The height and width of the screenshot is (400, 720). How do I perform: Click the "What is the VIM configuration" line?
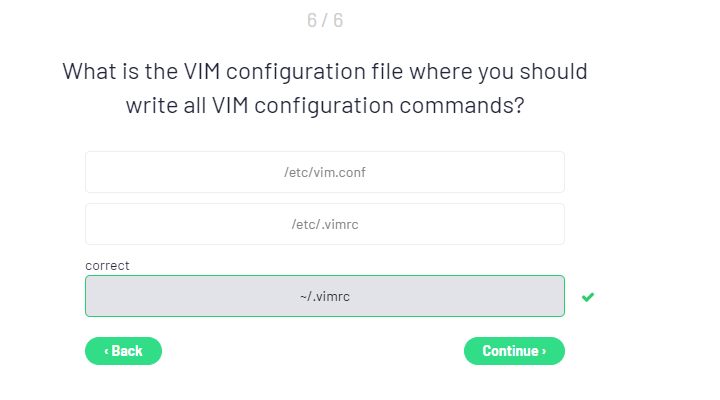pos(324,72)
